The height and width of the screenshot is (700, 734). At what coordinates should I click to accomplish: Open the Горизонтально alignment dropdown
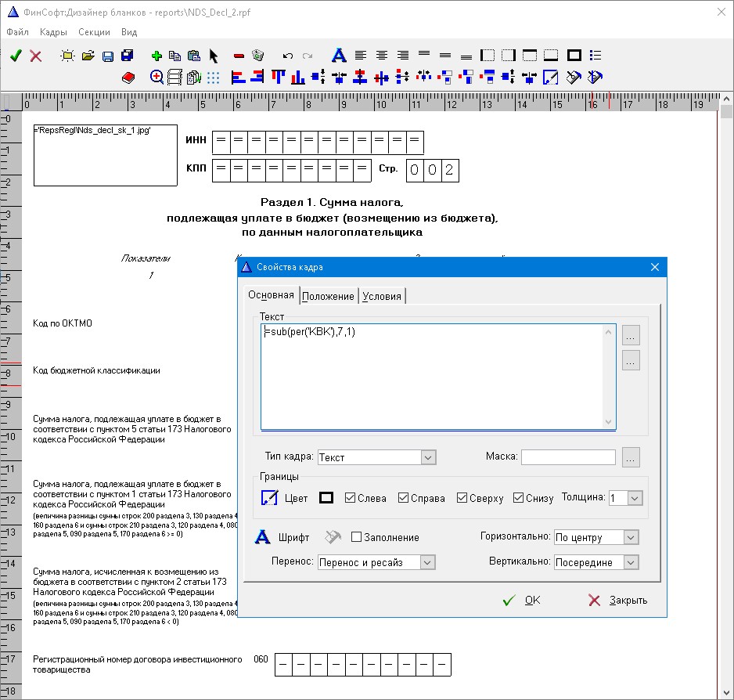point(631,537)
